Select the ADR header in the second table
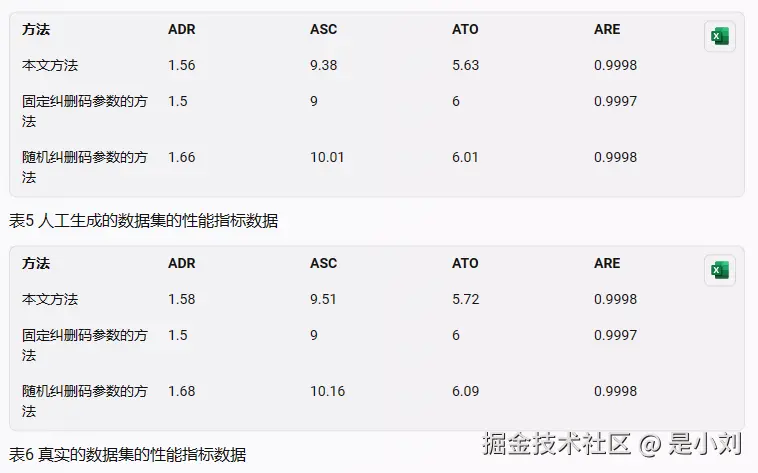This screenshot has height=473, width=758. 182,264
